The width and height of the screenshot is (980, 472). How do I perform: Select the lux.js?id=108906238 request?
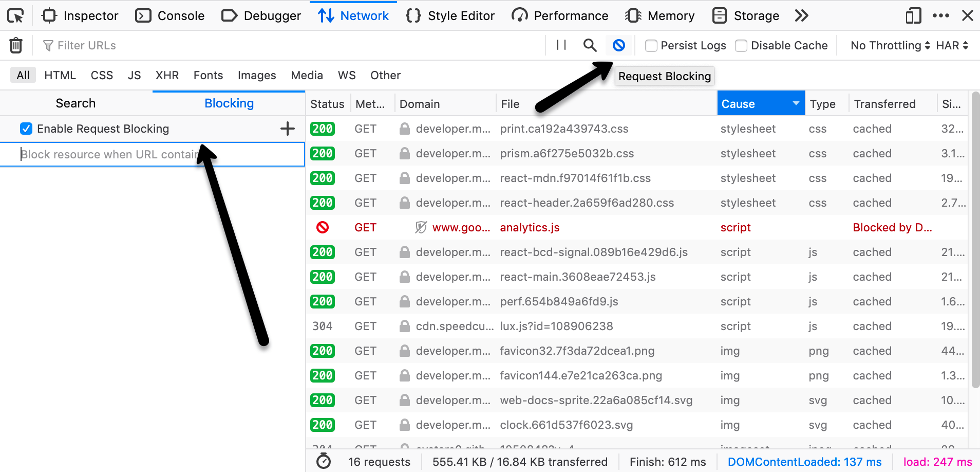tap(637, 326)
